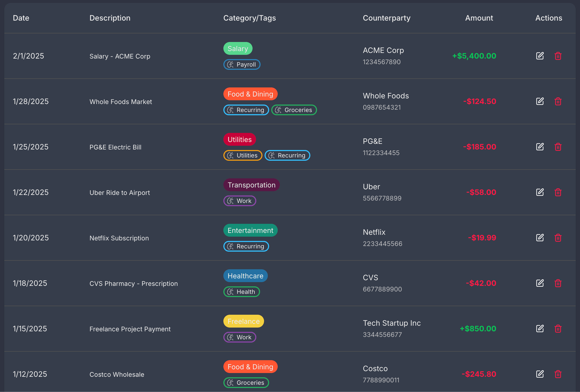Delete the Uber Ride to Airport row
Screen dimensions: 580x392
(558, 192)
